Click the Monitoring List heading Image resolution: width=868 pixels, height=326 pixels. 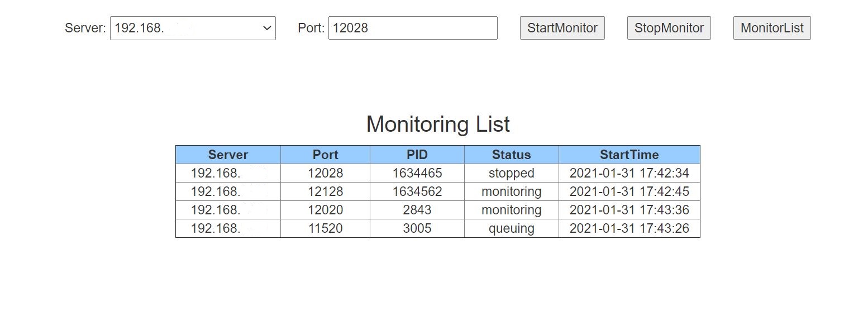click(437, 124)
